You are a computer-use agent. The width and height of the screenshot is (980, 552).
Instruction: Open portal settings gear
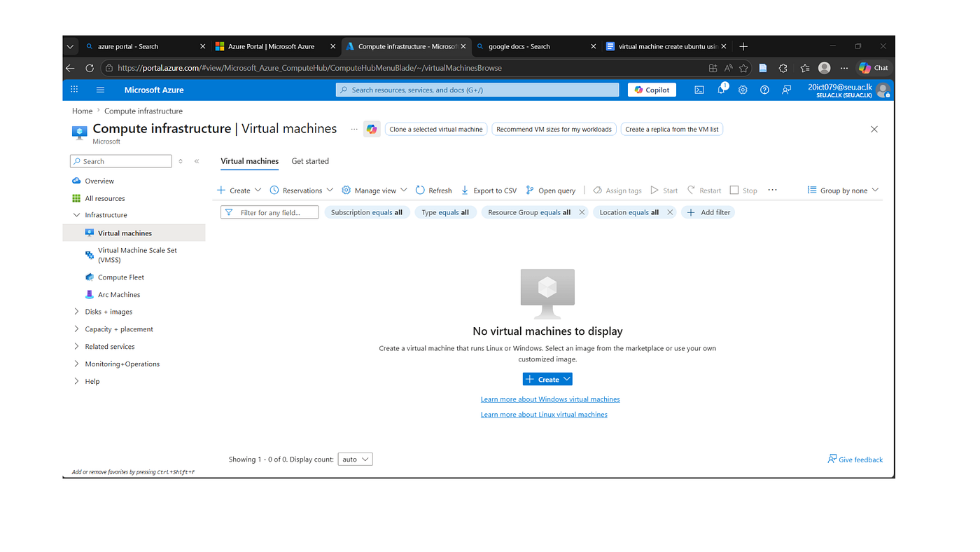pos(743,90)
